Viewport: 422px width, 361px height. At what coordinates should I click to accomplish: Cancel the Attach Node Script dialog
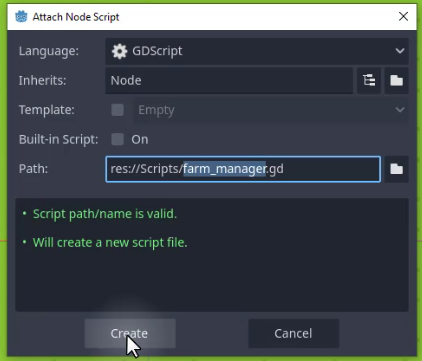pos(293,333)
